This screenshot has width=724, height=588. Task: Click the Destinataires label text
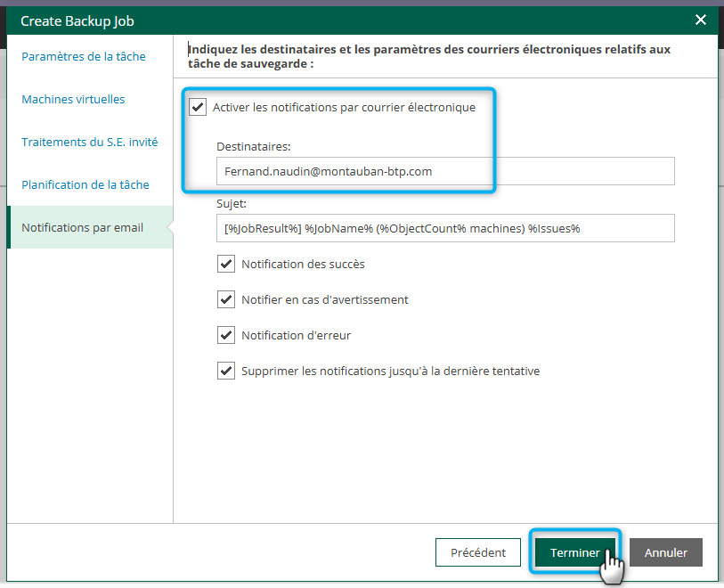pos(254,147)
